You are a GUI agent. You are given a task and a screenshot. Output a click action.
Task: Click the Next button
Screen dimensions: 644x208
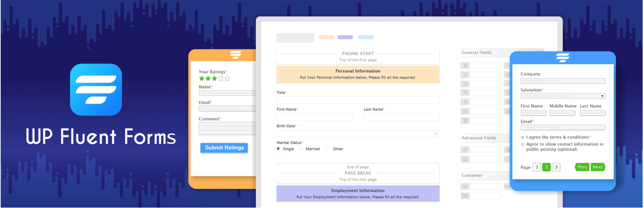pos(598,167)
